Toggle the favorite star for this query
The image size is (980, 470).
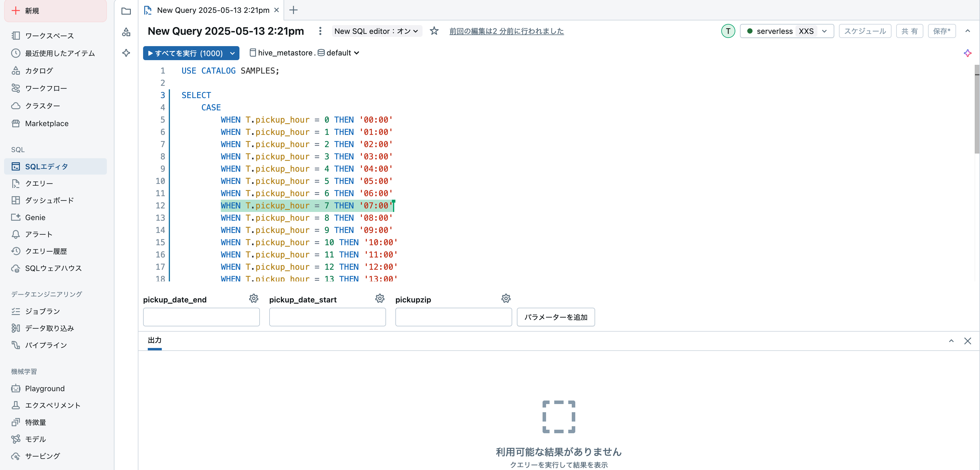[434, 31]
